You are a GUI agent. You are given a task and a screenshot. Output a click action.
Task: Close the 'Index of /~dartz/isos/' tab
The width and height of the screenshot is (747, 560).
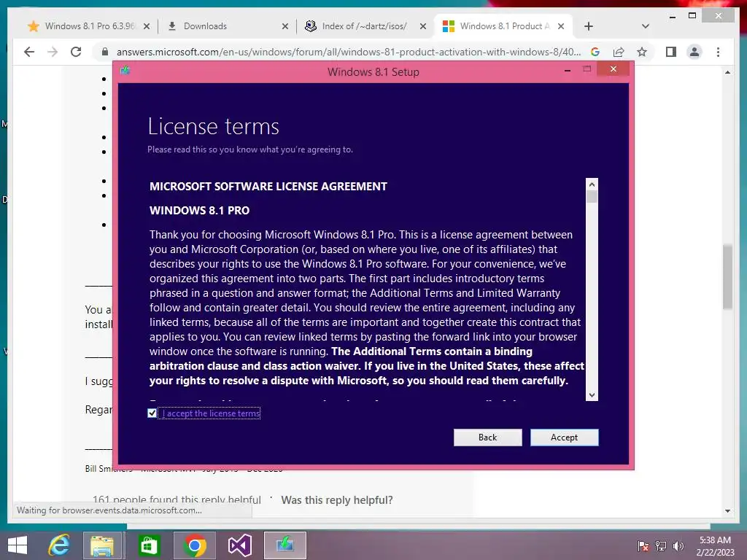pos(422,27)
